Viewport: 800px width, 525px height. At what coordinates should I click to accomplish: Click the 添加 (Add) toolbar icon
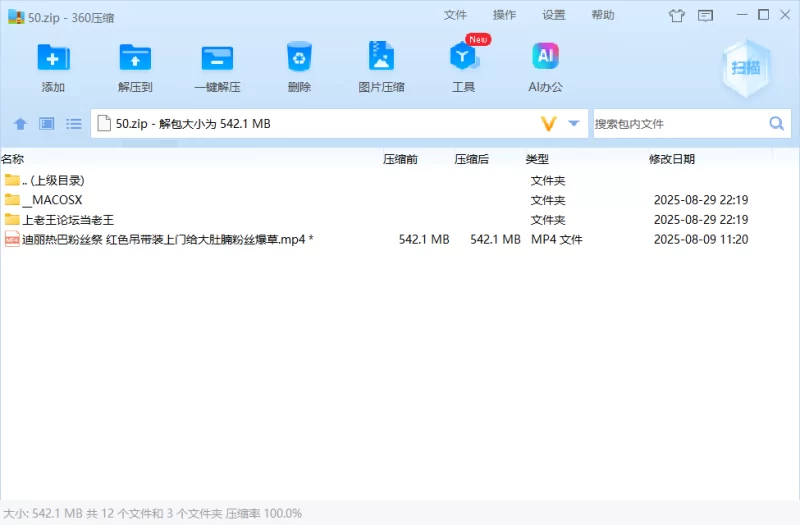tap(53, 58)
